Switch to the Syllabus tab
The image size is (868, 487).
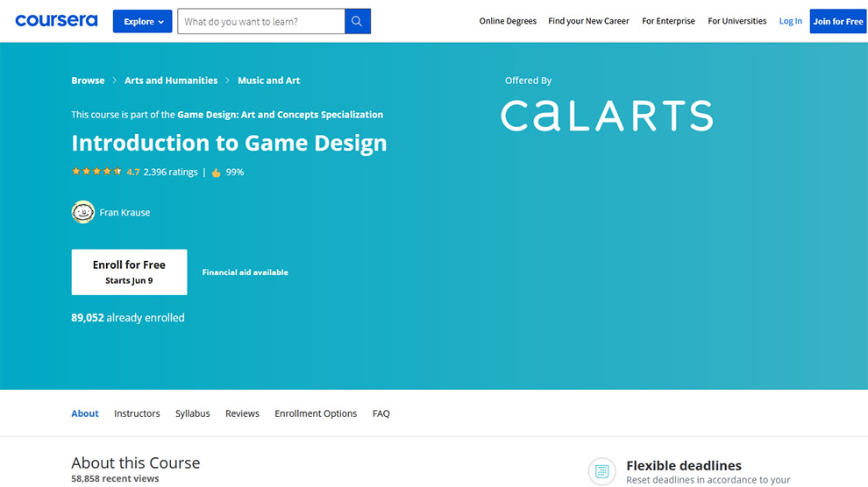click(x=193, y=413)
